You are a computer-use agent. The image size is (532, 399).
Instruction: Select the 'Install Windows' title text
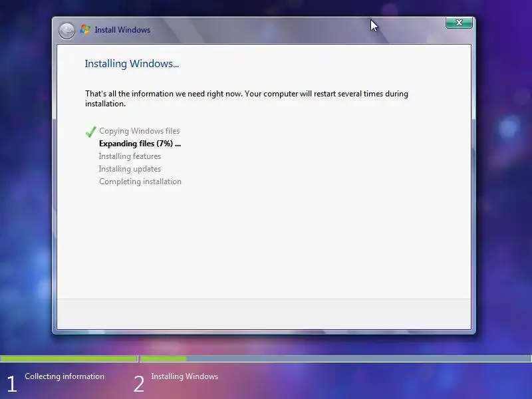pyautogui.click(x=122, y=30)
